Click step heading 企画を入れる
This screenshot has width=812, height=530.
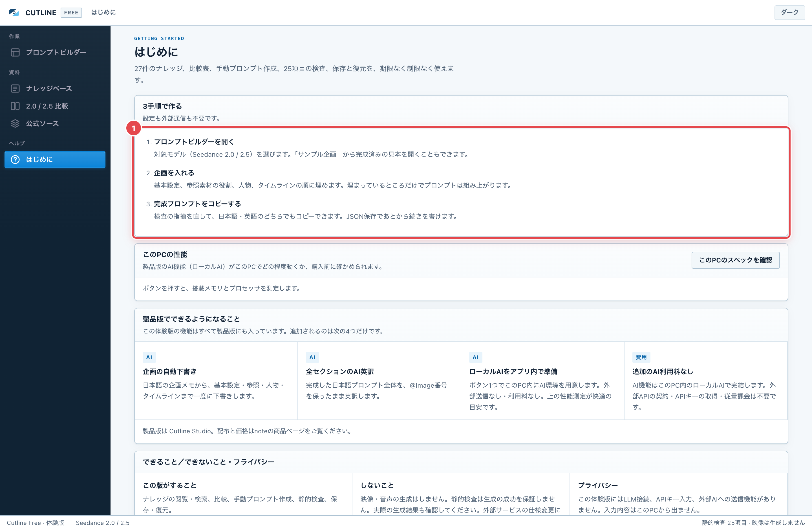[174, 173]
